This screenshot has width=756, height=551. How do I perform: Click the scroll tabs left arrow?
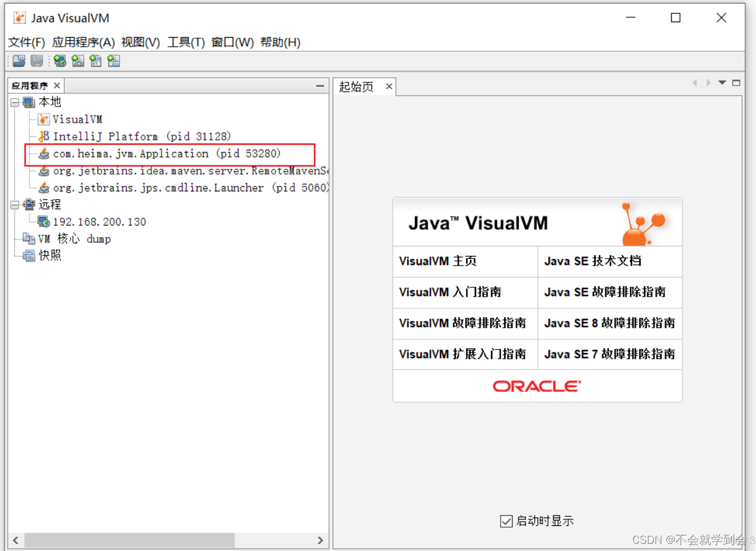pos(694,83)
